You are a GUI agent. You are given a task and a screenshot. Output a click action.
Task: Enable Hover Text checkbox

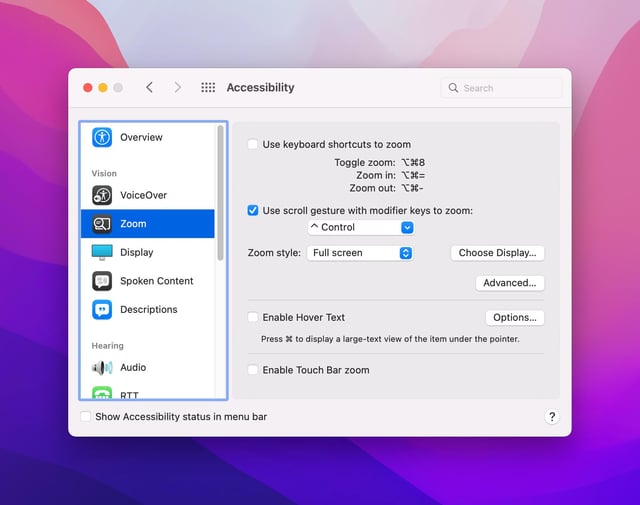(x=253, y=317)
